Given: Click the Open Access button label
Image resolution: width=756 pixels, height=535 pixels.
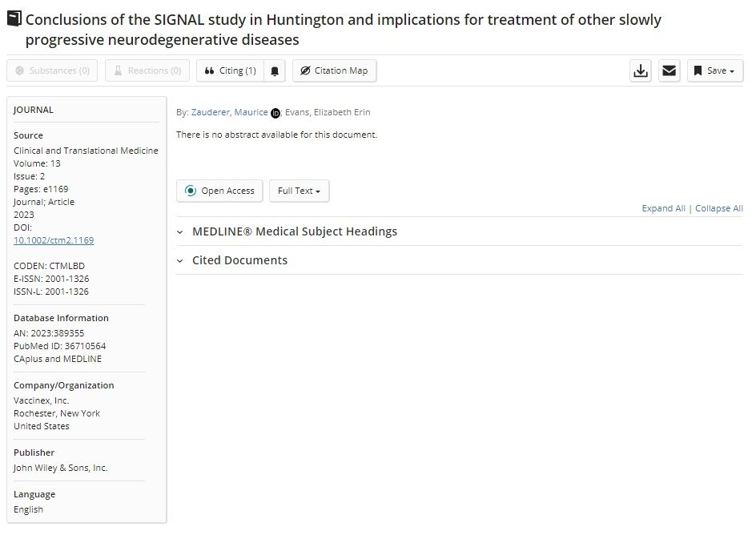Looking at the screenshot, I should pyautogui.click(x=227, y=191).
